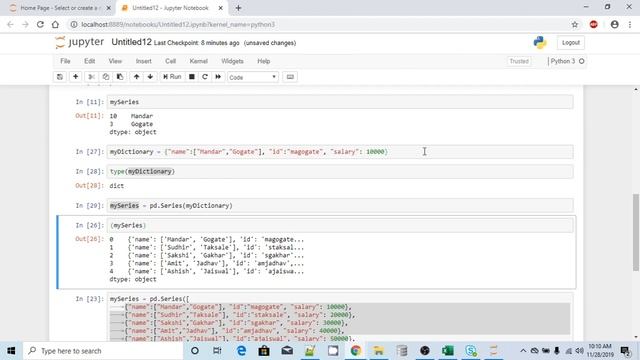Switch to the Home Page browser tab
640x360 pixels.
pyautogui.click(x=60, y=8)
